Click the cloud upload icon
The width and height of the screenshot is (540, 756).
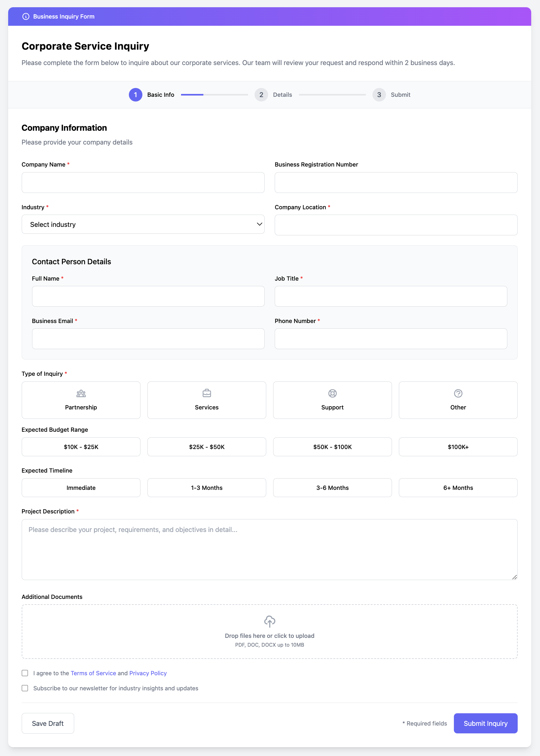[269, 621]
